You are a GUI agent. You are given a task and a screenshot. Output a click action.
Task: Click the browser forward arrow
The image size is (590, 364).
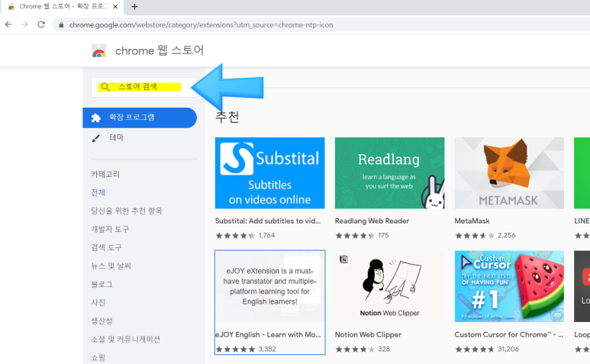[x=25, y=25]
